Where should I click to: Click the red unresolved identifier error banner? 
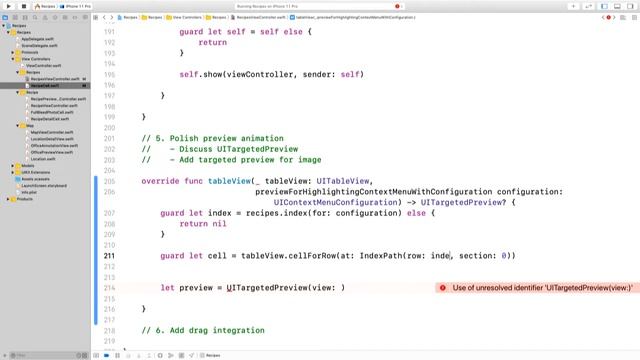[538, 288]
